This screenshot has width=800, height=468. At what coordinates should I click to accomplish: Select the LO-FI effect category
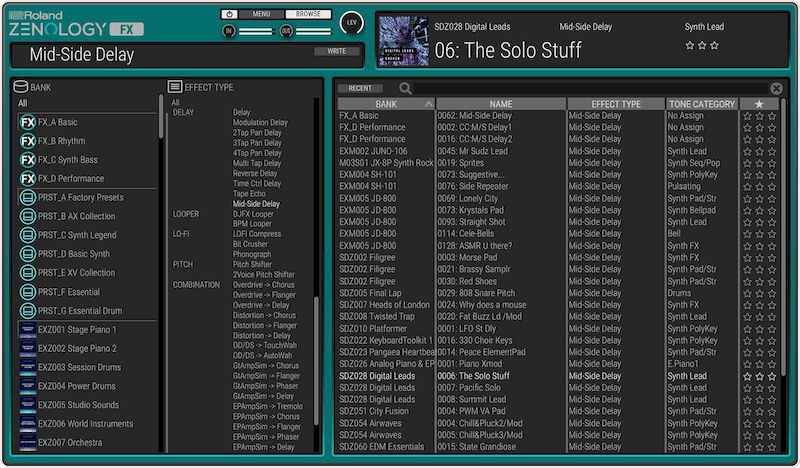[181, 234]
